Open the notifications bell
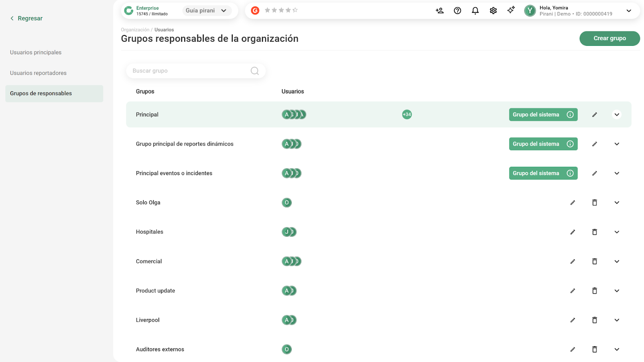Image resolution: width=644 pixels, height=362 pixels. [x=475, y=11]
